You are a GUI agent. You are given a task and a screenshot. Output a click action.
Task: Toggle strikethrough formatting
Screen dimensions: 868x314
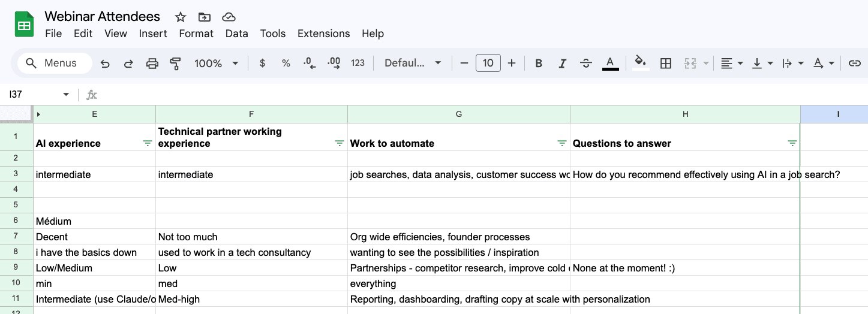point(586,64)
